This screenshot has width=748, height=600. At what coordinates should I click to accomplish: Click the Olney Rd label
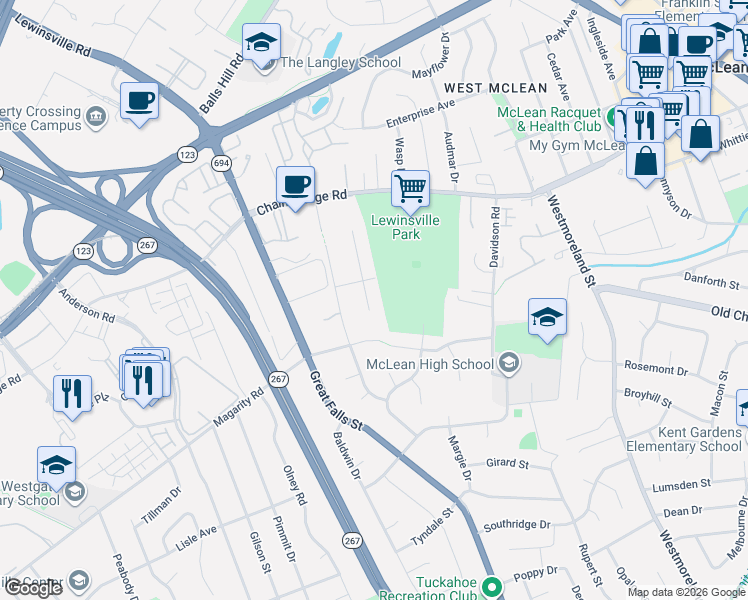tap(295, 485)
